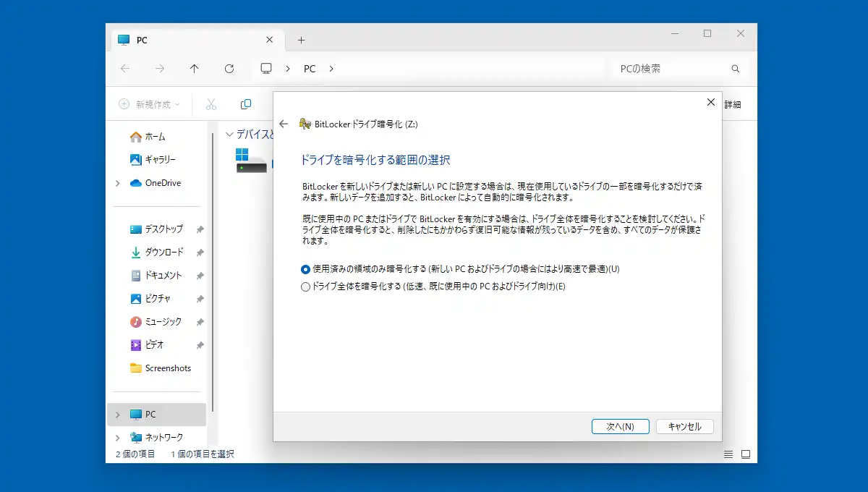
Task: Unpin ミュージック using its pin icon
Action: click(200, 322)
